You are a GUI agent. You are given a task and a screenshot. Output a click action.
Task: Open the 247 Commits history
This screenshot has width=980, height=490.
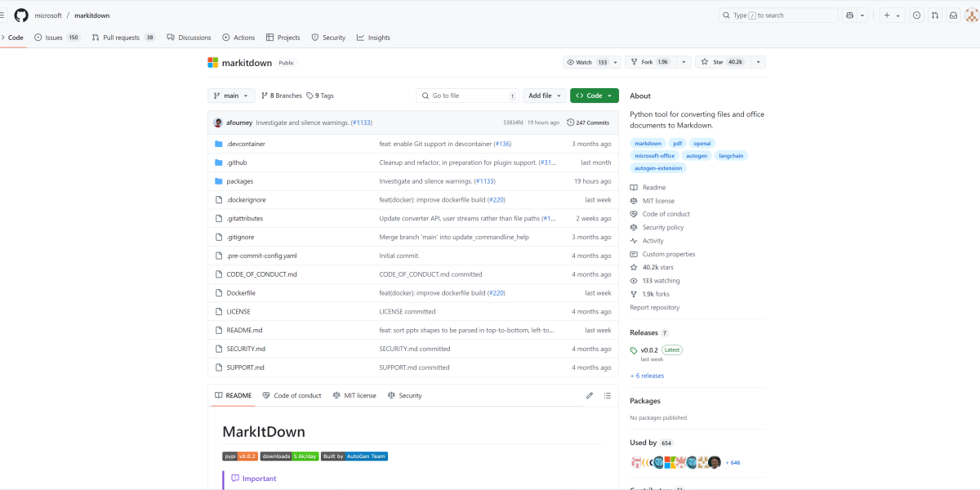point(588,122)
